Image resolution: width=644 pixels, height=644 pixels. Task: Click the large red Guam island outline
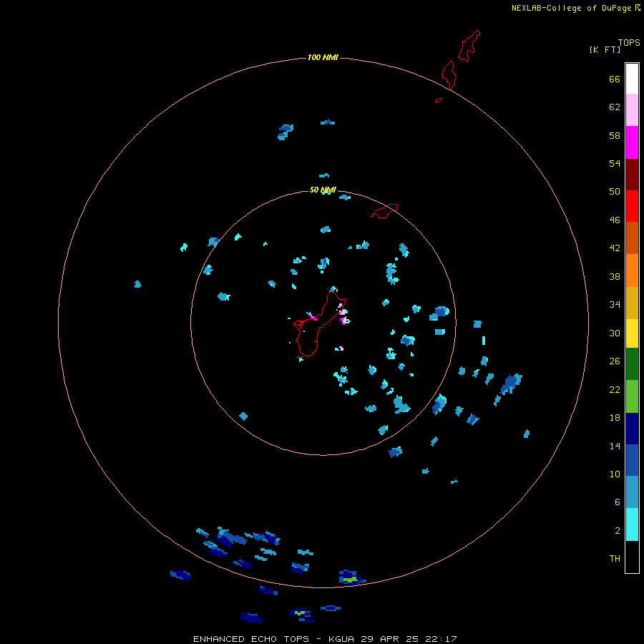(320, 324)
